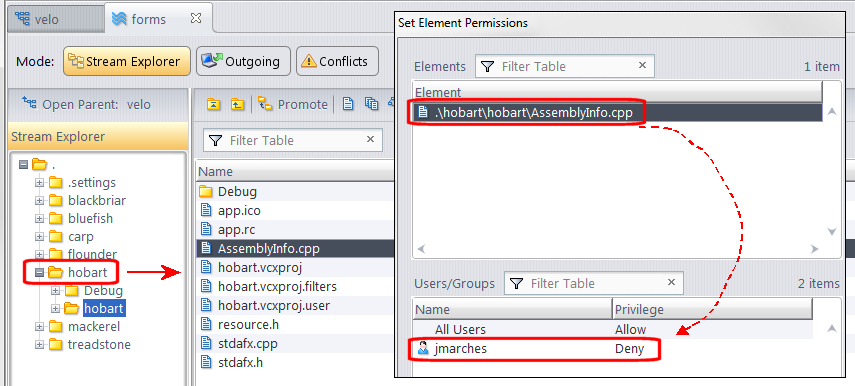Image resolution: width=855 pixels, height=386 pixels.
Task: Click the double-document icon in toolbar
Action: [371, 104]
